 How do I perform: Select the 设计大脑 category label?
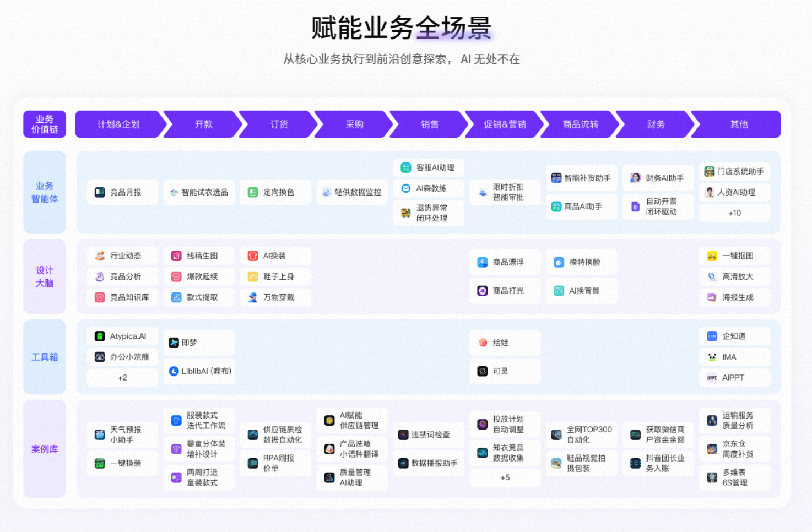[x=45, y=276]
